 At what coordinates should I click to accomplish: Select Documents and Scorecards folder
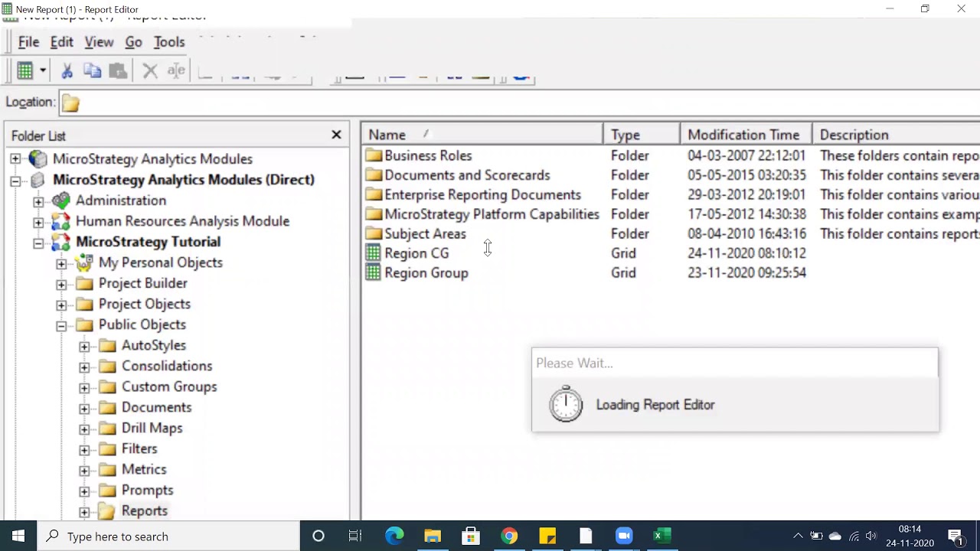coord(467,175)
